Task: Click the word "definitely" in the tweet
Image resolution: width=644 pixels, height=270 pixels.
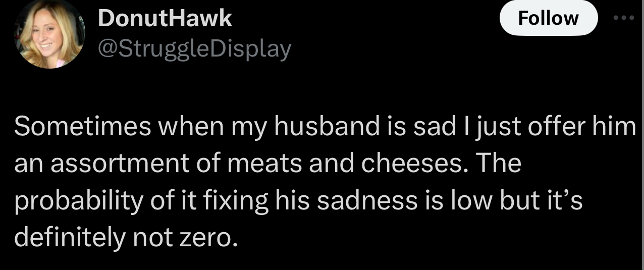Action: (x=69, y=237)
